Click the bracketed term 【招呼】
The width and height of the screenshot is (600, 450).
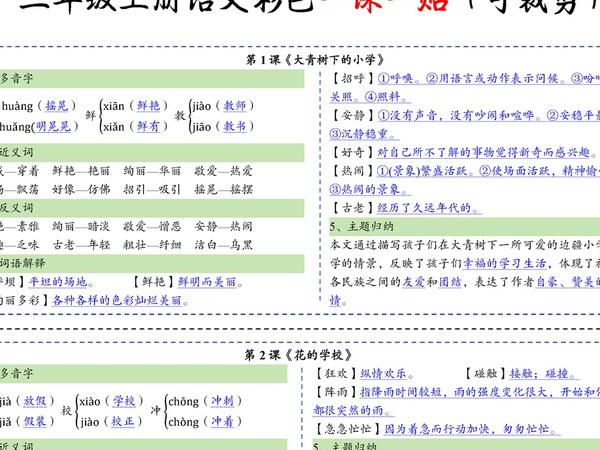coord(353,78)
